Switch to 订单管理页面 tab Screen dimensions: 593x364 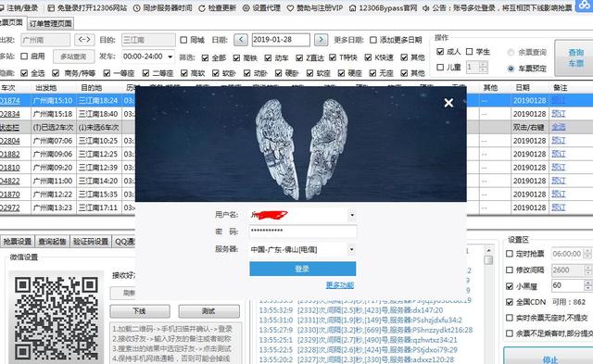51,23
